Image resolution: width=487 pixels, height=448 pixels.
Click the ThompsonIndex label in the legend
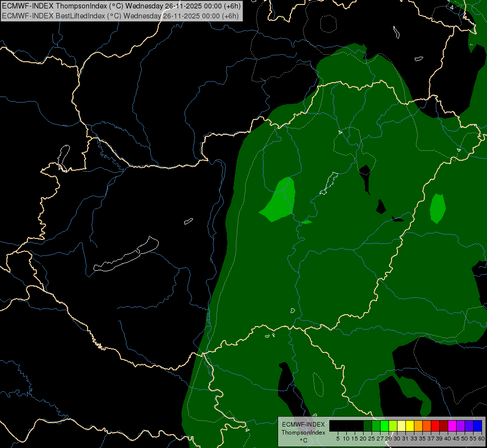click(x=303, y=433)
